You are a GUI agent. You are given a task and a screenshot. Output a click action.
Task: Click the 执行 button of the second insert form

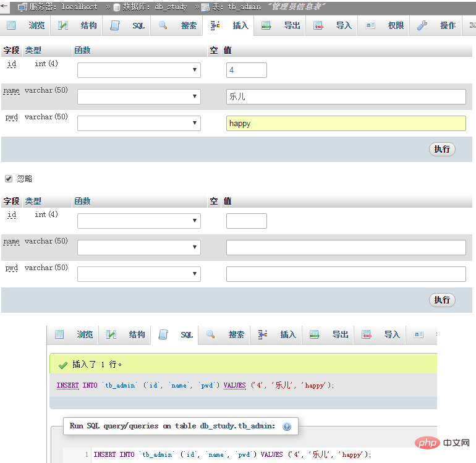442,300
